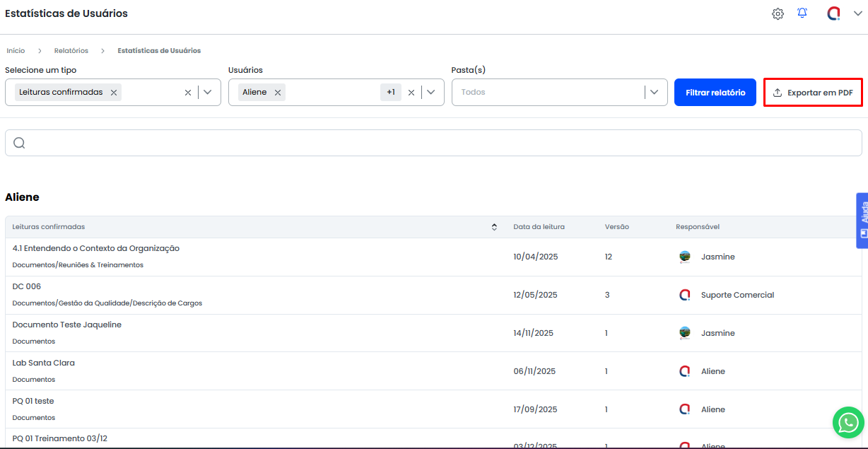The width and height of the screenshot is (868, 449).
Task: Sort by Leituras confirmadas column arrows
Action: point(494,227)
